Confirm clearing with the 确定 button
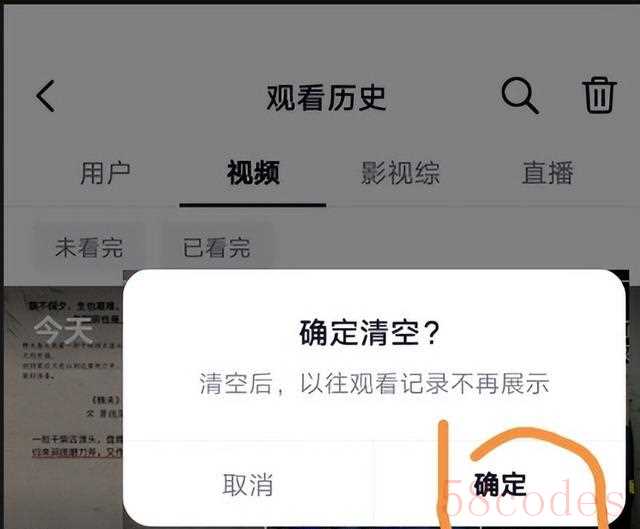The image size is (640, 529). 500,485
